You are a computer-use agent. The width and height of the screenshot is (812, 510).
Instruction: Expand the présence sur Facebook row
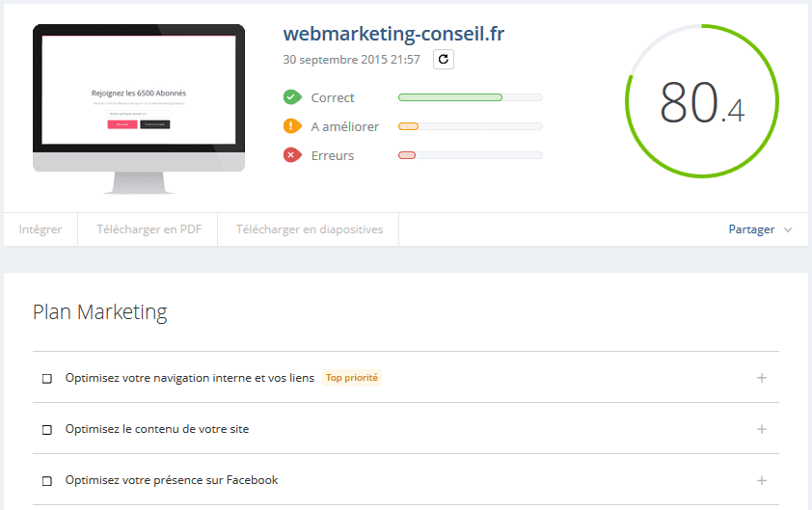point(761,480)
